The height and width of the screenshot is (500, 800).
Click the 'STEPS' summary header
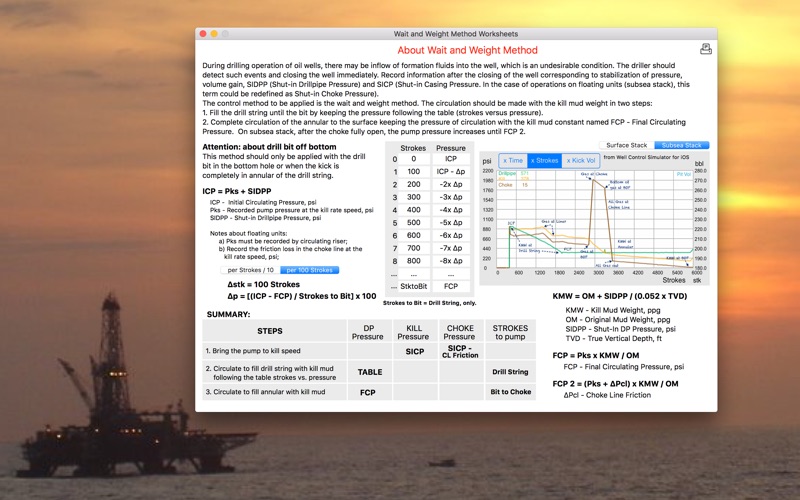point(274,331)
